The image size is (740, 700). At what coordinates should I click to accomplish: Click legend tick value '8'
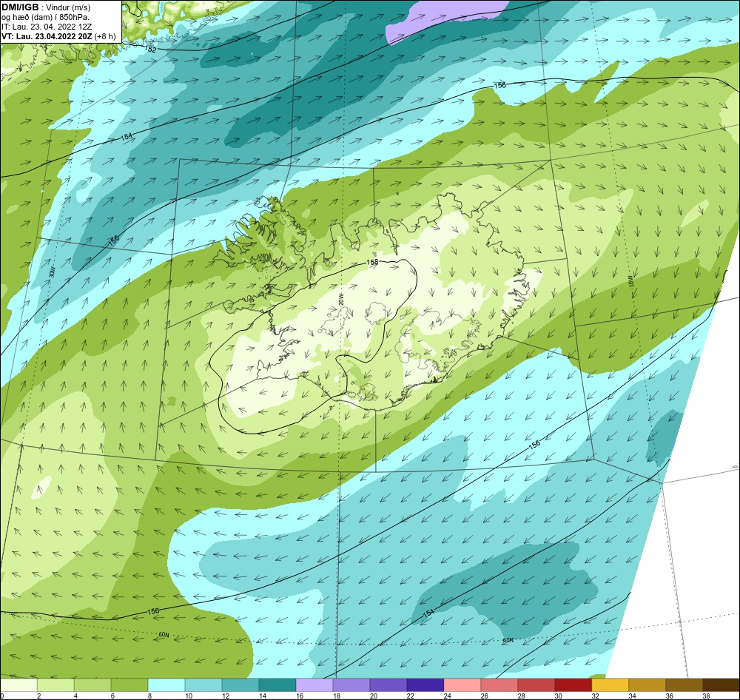click(x=149, y=696)
